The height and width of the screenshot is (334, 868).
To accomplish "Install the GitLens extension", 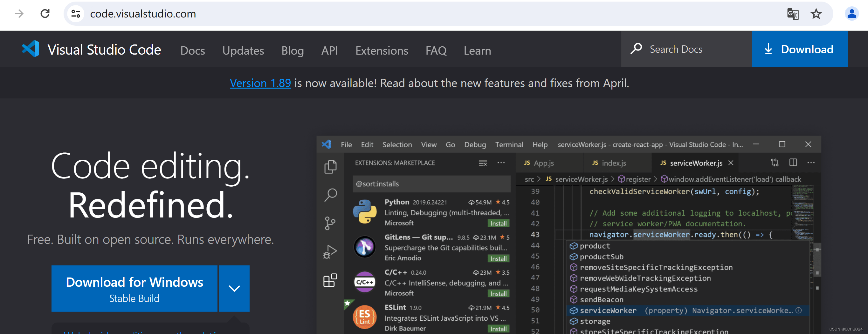I will (498, 258).
